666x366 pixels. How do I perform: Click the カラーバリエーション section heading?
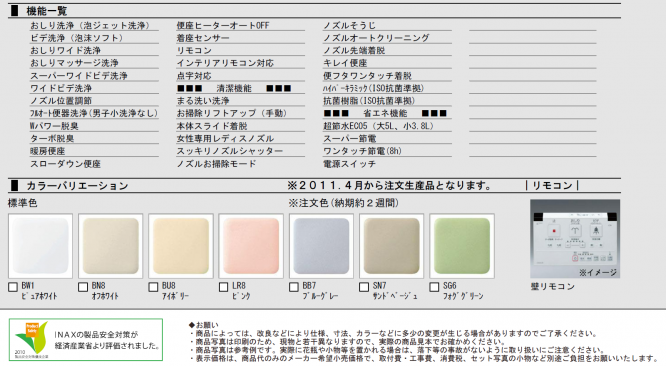click(x=77, y=186)
